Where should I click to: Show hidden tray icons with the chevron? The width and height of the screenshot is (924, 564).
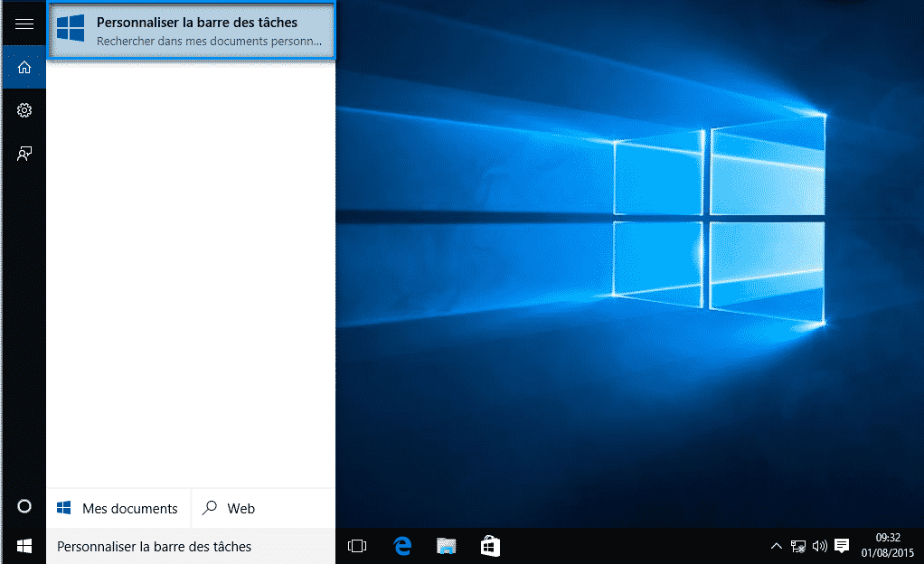776,546
